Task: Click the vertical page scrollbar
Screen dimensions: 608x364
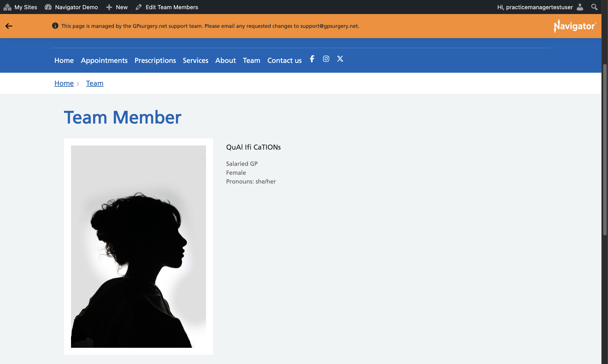Action: click(x=605, y=150)
